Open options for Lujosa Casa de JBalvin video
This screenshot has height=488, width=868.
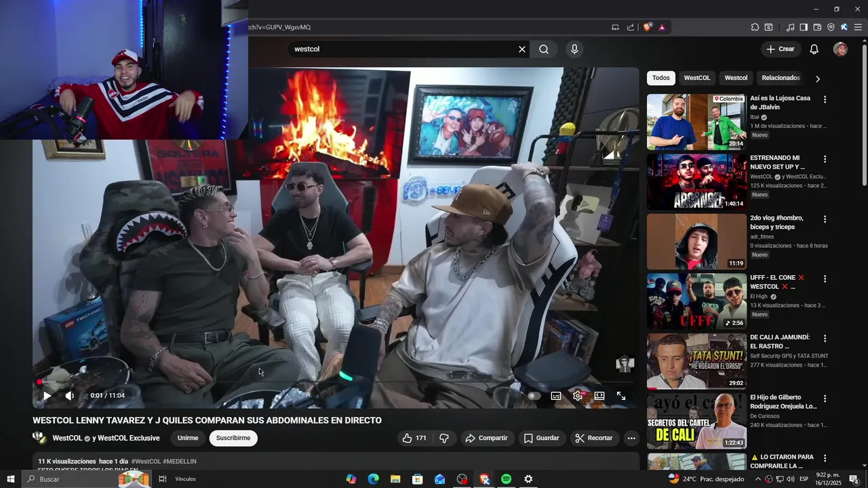click(x=825, y=100)
